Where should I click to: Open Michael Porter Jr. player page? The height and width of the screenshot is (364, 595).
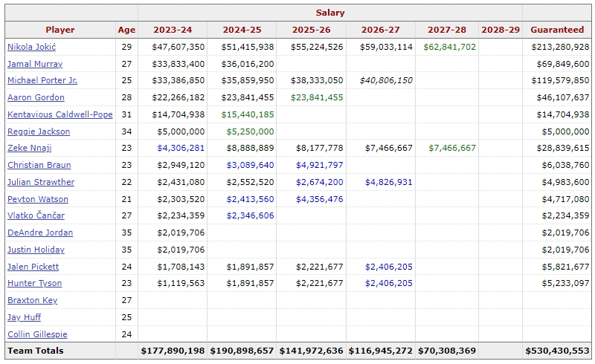coord(42,80)
